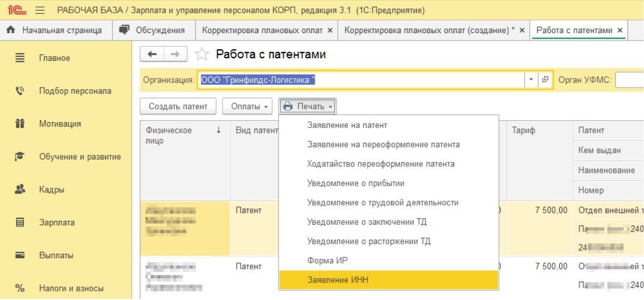This screenshot has width=644, height=300.
Task: Click the home icon on Начальная страница tab
Action: click(11, 30)
